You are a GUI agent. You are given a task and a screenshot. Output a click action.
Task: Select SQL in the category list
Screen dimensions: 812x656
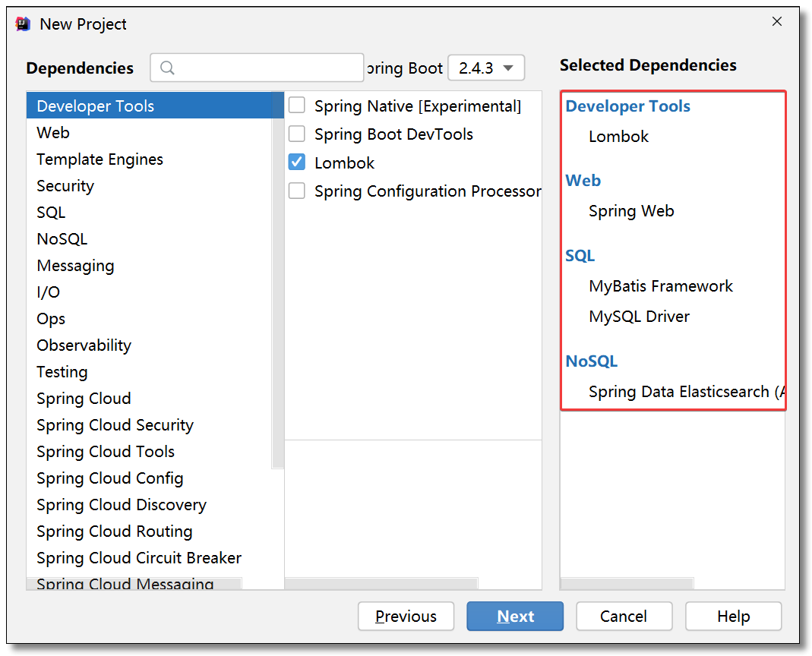click(x=149, y=213)
